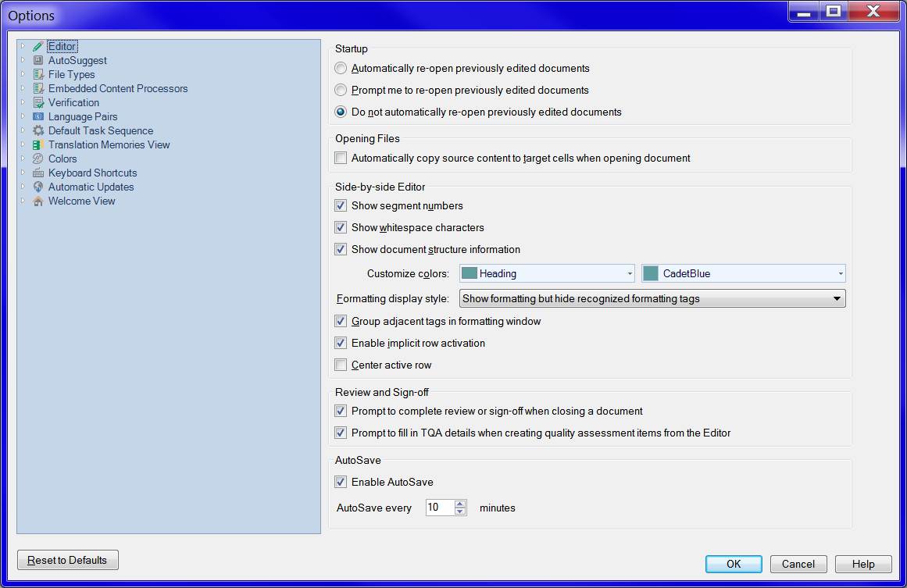
Task: Expand the AutoSuggest tree node
Action: (x=23, y=59)
